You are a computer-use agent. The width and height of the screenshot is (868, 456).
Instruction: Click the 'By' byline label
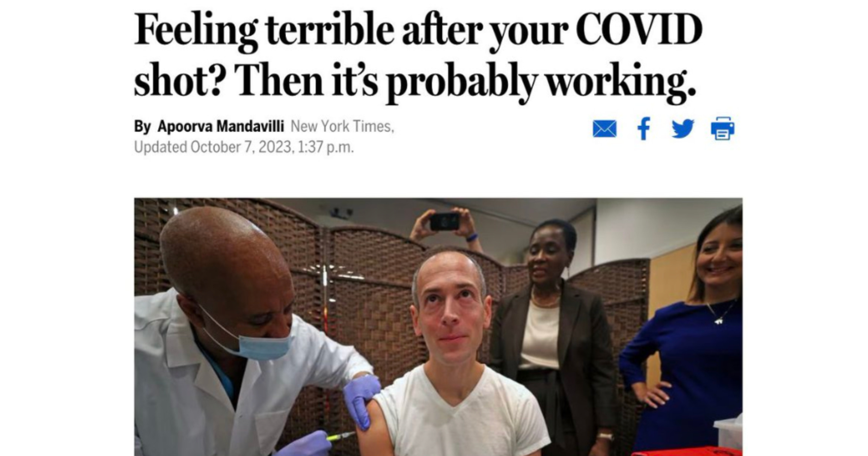[142, 127]
